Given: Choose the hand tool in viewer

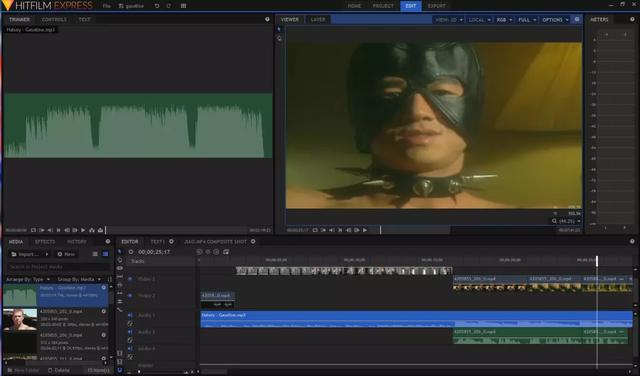Looking at the screenshot, I should (279, 39).
